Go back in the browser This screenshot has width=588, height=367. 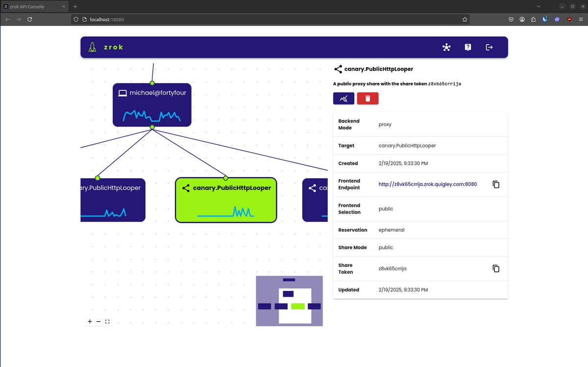(7, 19)
